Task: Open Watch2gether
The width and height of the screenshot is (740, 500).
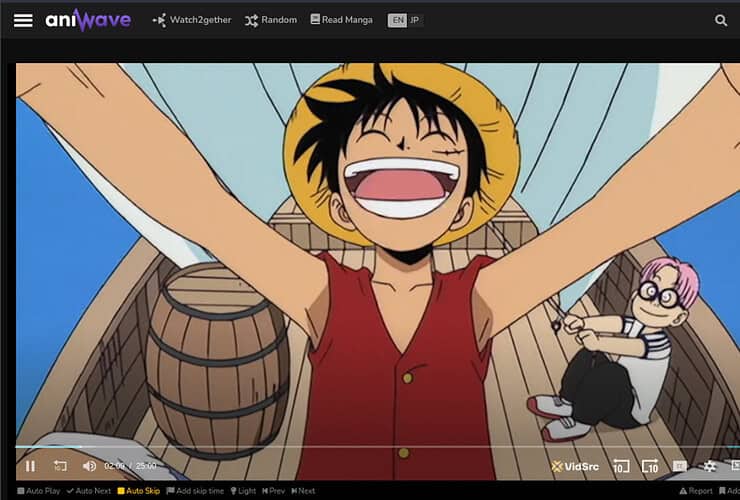Action: [x=192, y=20]
